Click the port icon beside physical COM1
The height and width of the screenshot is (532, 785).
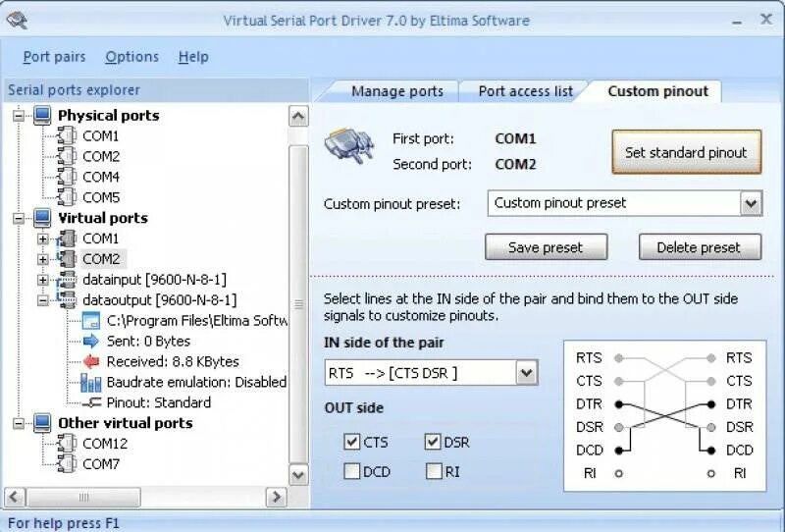tap(67, 135)
